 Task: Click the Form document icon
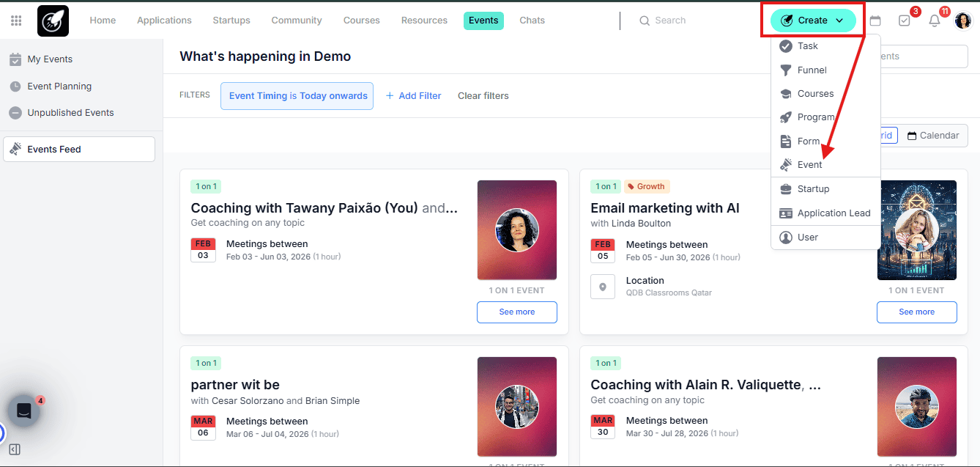point(786,141)
